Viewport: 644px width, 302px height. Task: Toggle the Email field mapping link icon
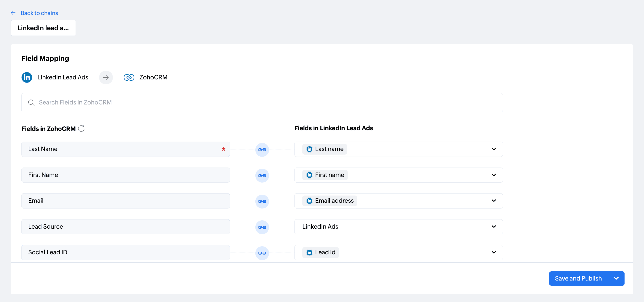(x=262, y=201)
